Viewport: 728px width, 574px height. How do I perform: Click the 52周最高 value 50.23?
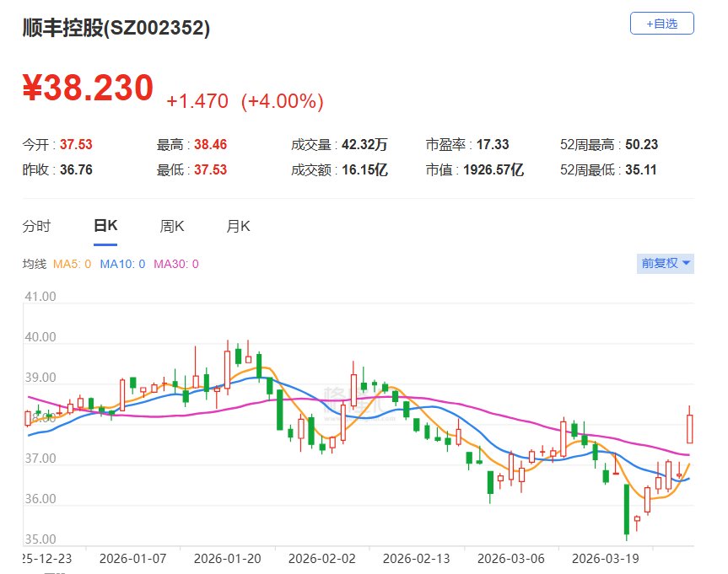(x=639, y=145)
